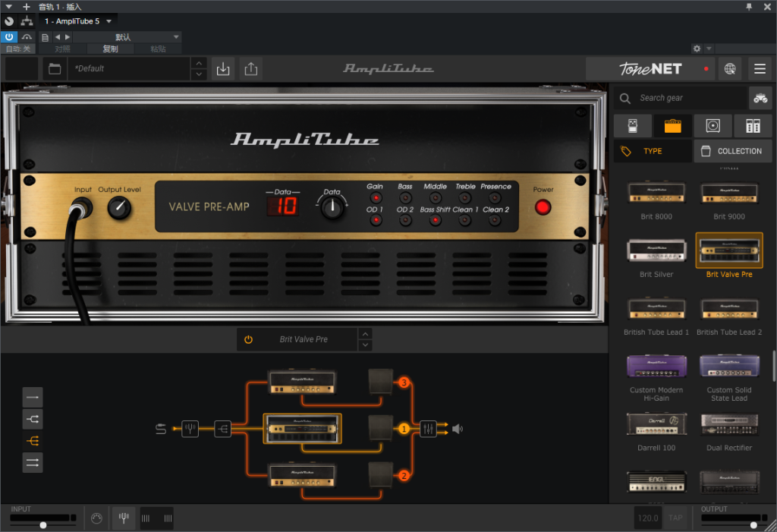Open the preset browser folder icon
Image resolution: width=777 pixels, height=532 pixels.
55,69
